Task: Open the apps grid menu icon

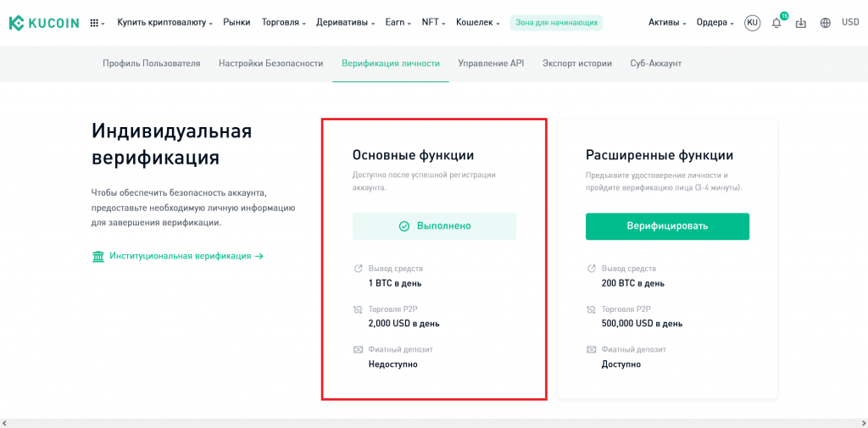Action: [95, 23]
